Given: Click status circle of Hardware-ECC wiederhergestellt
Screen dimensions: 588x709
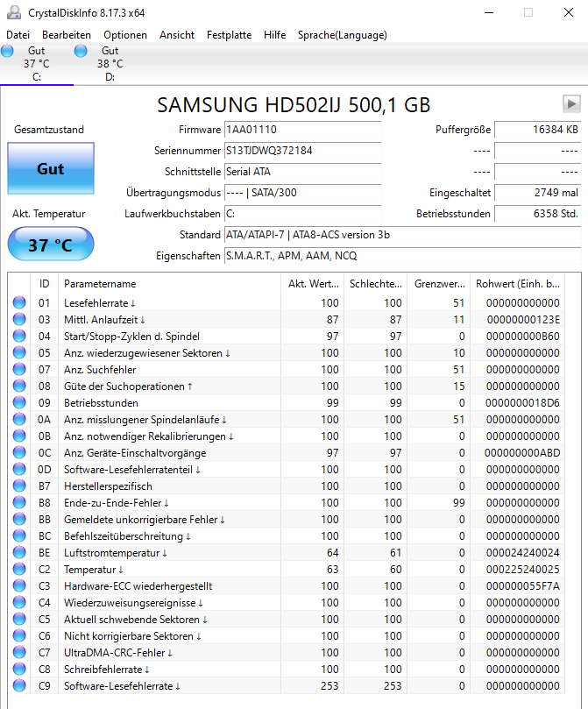Looking at the screenshot, I should (x=19, y=586).
